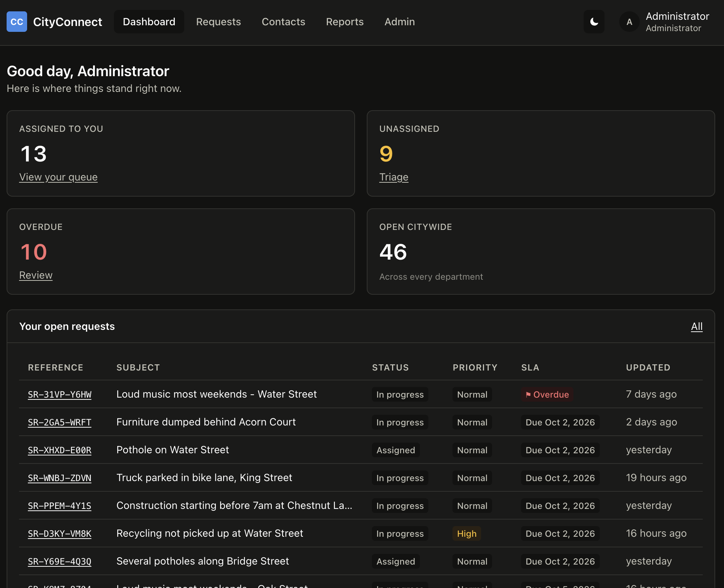Navigate to the Admin tab
The width and height of the screenshot is (724, 588).
pos(400,22)
